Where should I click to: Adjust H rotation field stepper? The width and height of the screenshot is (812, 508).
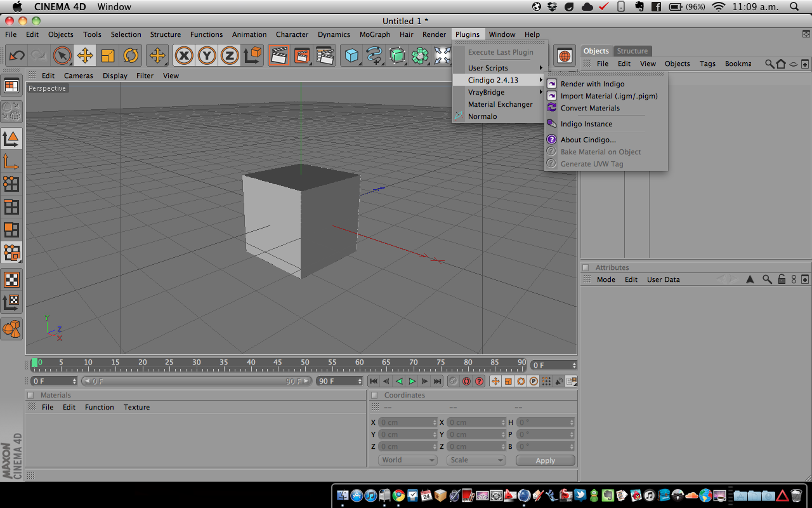coord(573,422)
